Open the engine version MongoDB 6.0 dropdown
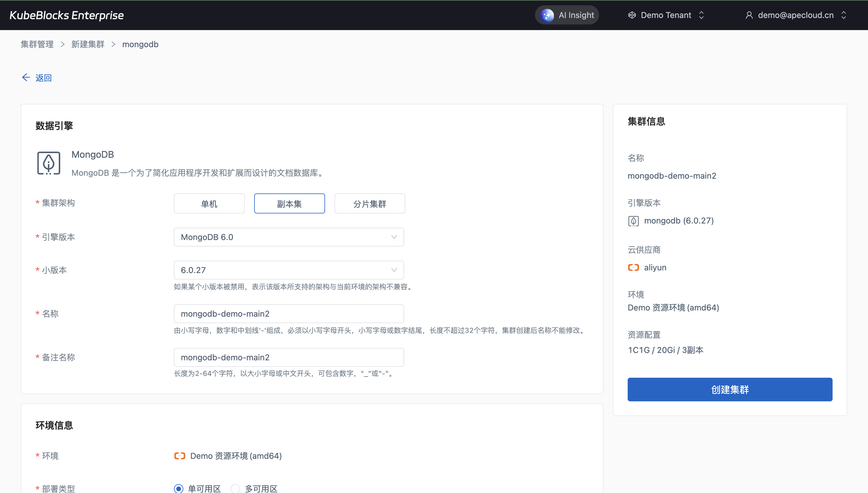Screen dimensions: 868x493 (x=289, y=237)
